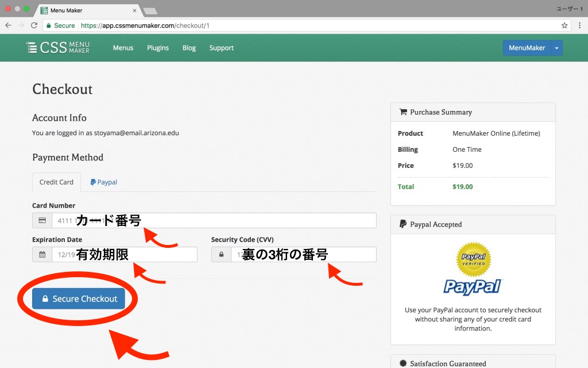
Task: Click the cart icon in Purchase Summary
Action: pyautogui.click(x=403, y=112)
